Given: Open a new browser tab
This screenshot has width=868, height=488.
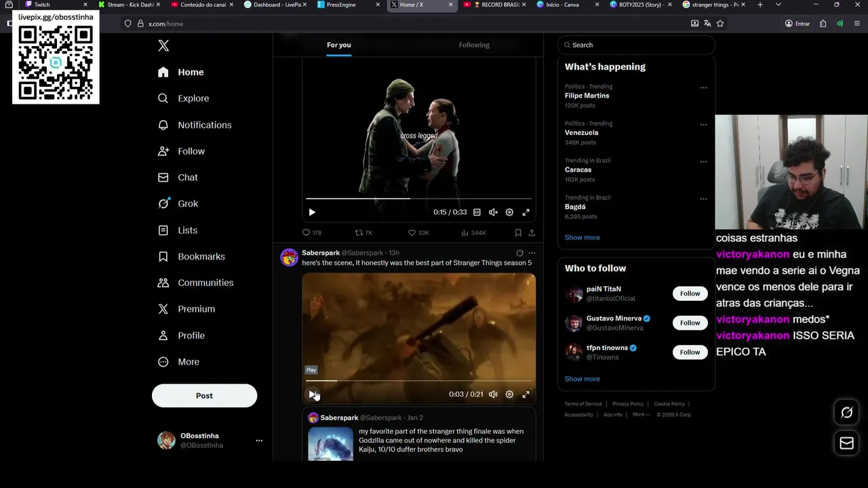Looking at the screenshot, I should (759, 5).
